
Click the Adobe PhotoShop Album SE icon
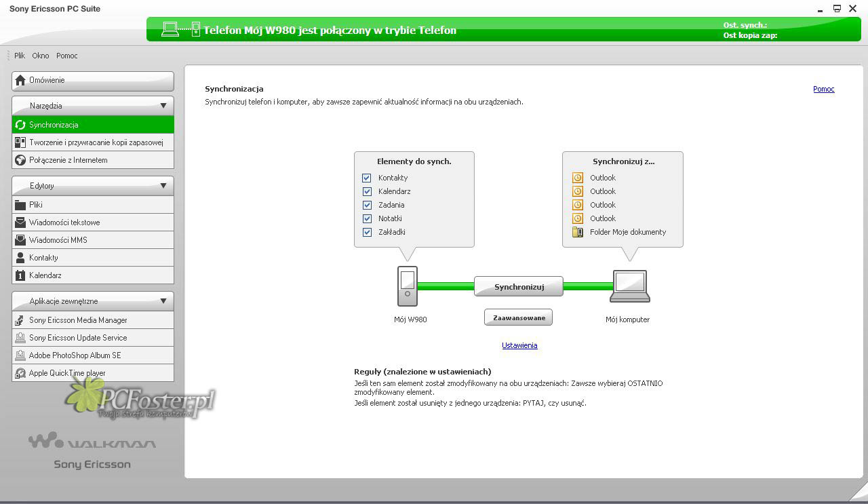pos(20,355)
